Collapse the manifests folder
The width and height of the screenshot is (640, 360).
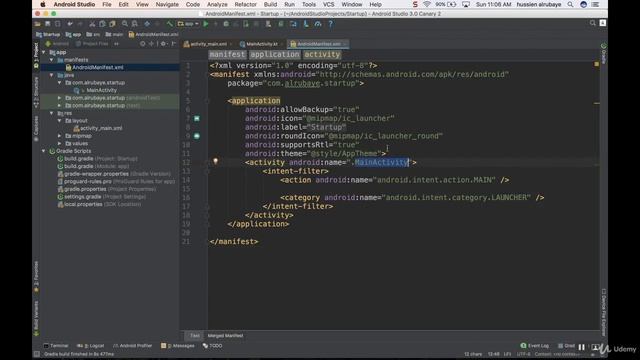point(51,60)
